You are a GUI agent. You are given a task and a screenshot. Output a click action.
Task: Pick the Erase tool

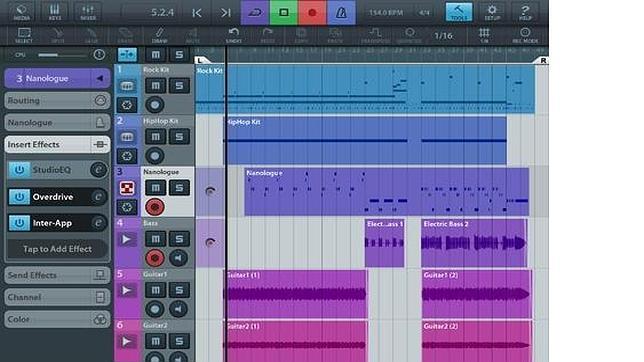pos(125,35)
